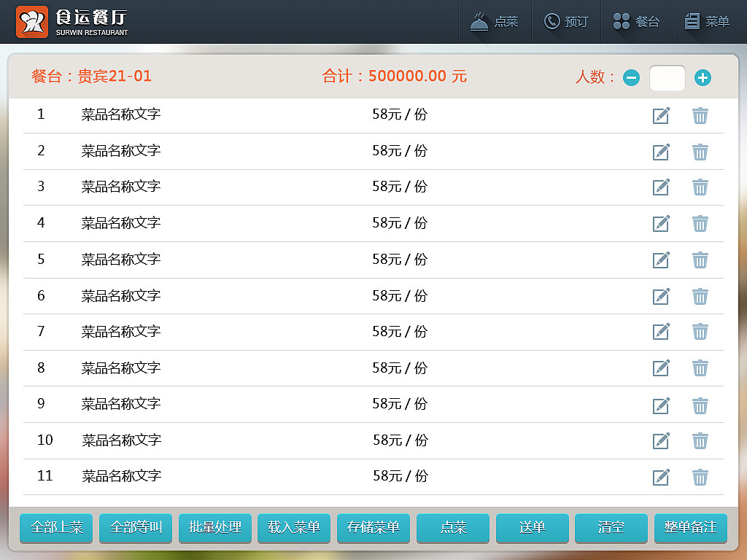
Task: Click the 人数 guest number input field
Action: 667,77
